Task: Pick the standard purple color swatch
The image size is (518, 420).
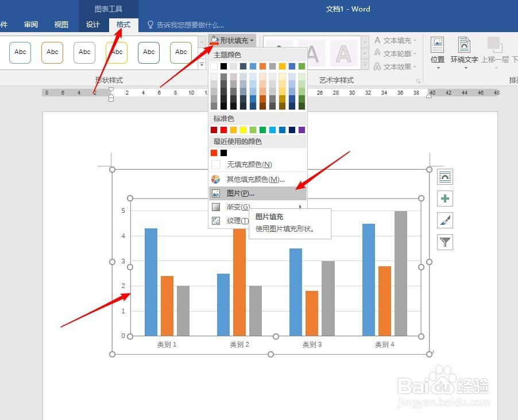Action: pyautogui.click(x=301, y=130)
